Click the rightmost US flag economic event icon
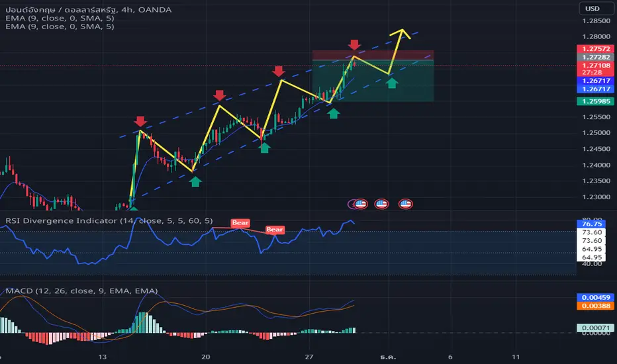The width and height of the screenshot is (617, 364). pos(406,204)
